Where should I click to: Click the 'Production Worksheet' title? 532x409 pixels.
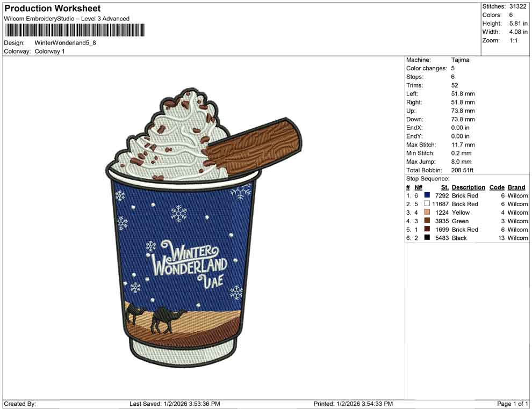tap(53, 9)
